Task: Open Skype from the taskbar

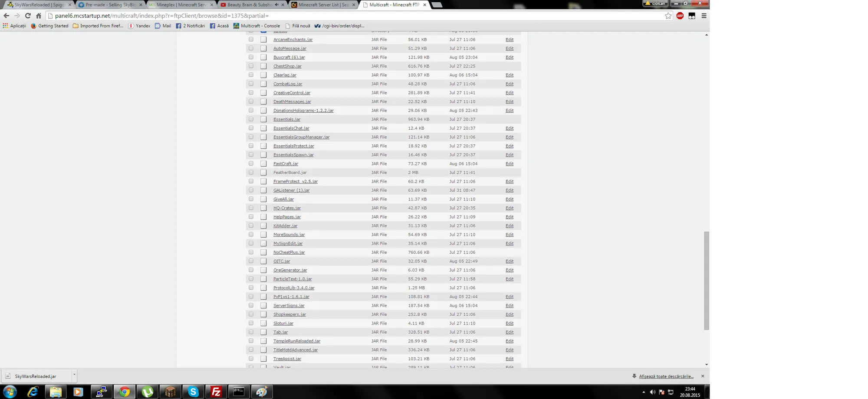Action: tap(193, 392)
